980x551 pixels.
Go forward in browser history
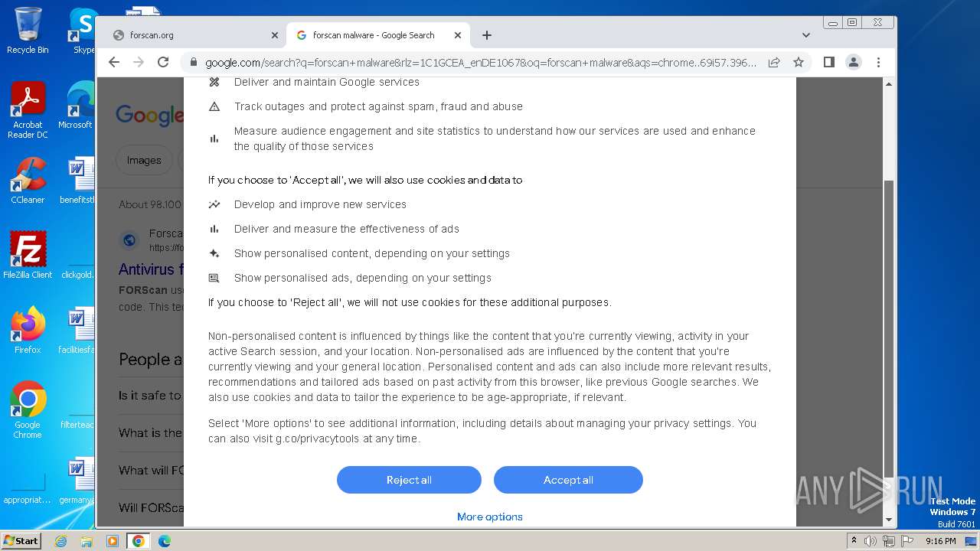tap(139, 62)
